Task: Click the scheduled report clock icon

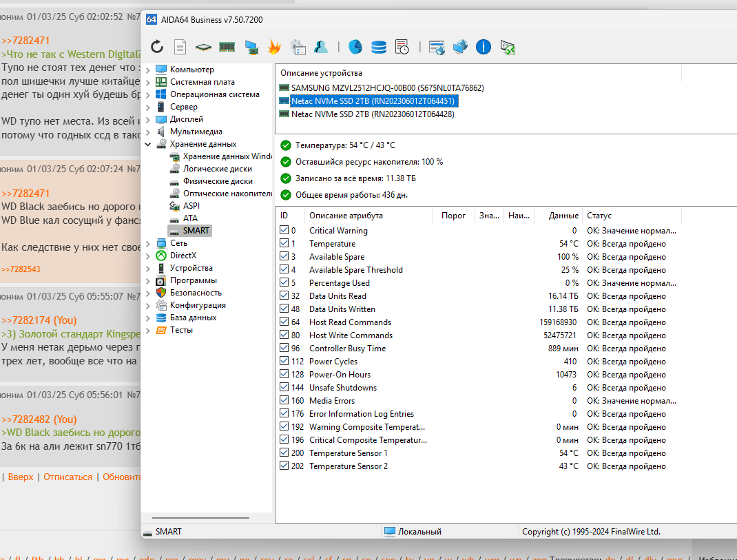Action: [x=402, y=47]
